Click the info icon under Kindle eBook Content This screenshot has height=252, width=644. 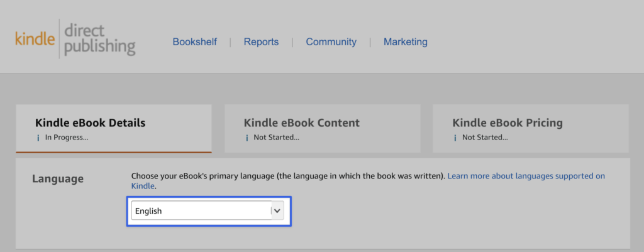click(x=247, y=138)
